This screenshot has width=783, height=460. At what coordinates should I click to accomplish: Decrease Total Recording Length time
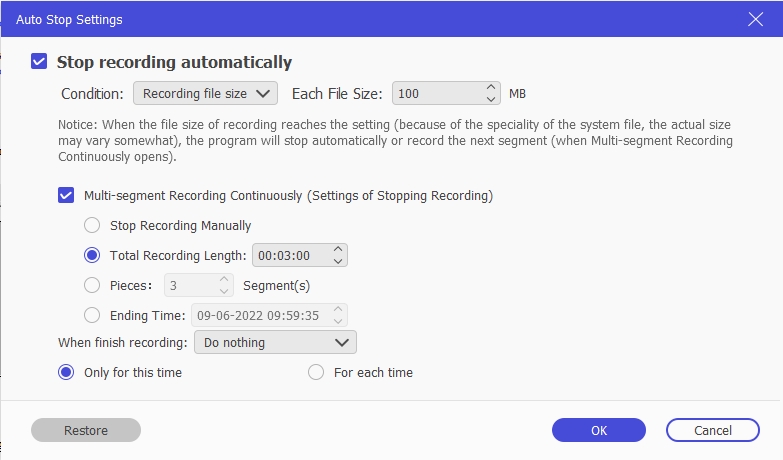338,261
